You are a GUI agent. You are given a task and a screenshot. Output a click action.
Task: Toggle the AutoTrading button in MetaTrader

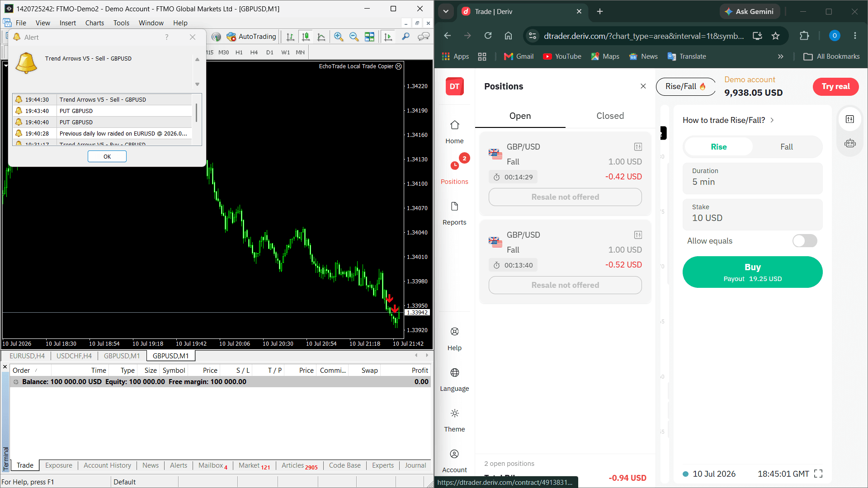[x=251, y=37]
